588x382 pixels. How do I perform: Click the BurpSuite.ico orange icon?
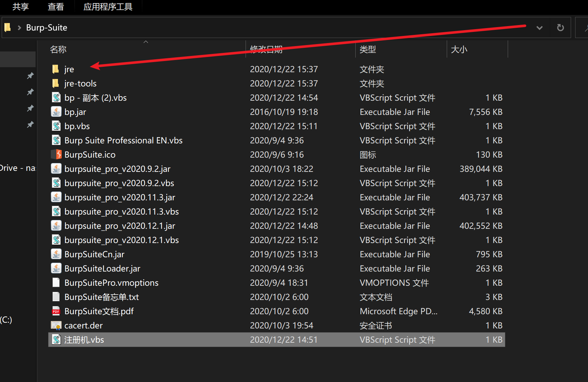pos(56,154)
